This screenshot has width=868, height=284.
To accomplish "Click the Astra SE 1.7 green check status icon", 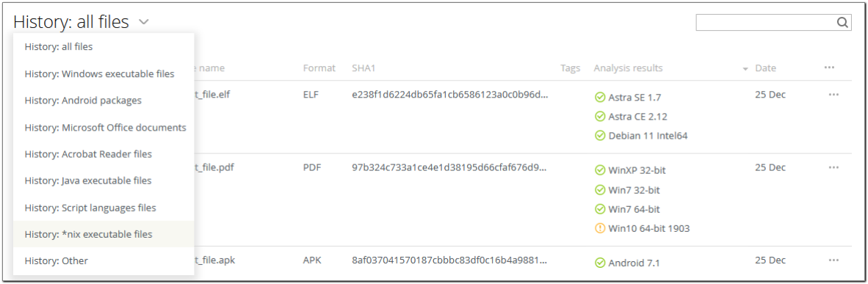I will pyautogui.click(x=599, y=98).
